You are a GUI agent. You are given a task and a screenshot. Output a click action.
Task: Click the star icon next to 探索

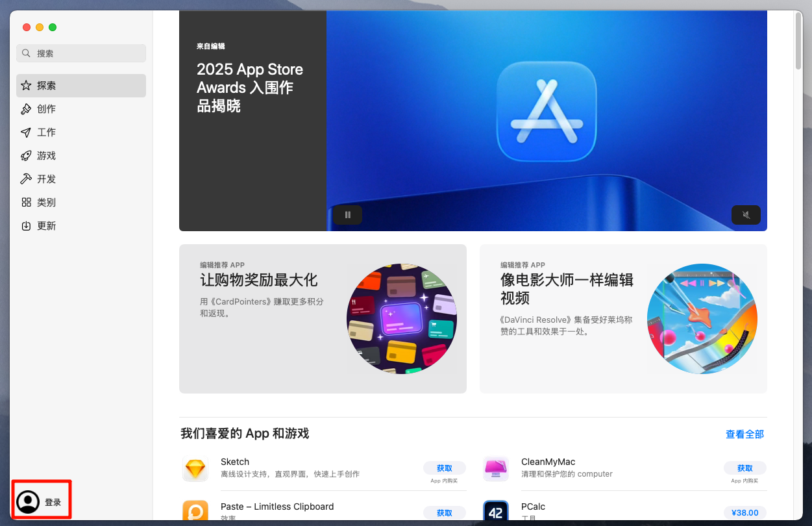click(x=26, y=86)
